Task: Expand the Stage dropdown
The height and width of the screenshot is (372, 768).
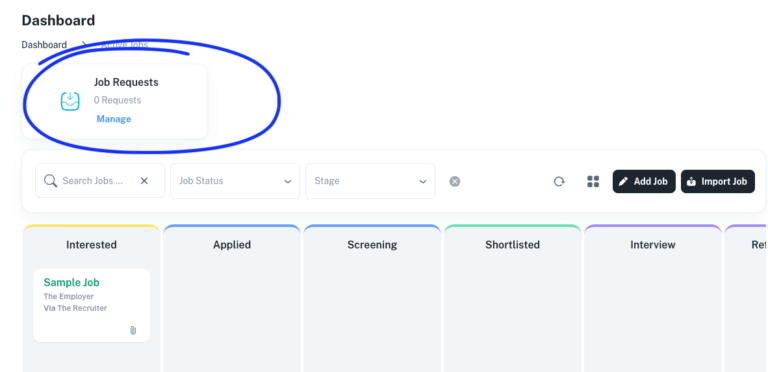Action: 370,181
